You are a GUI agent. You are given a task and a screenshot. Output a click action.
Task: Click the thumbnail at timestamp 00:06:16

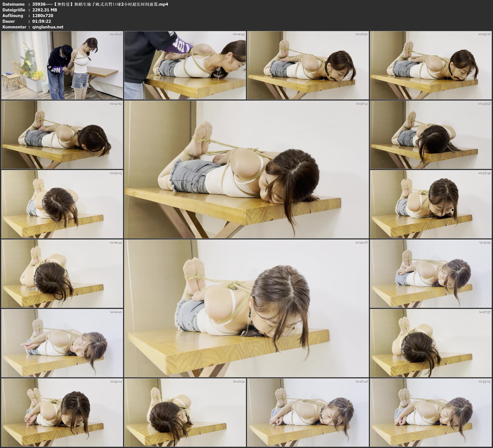tap(62, 65)
